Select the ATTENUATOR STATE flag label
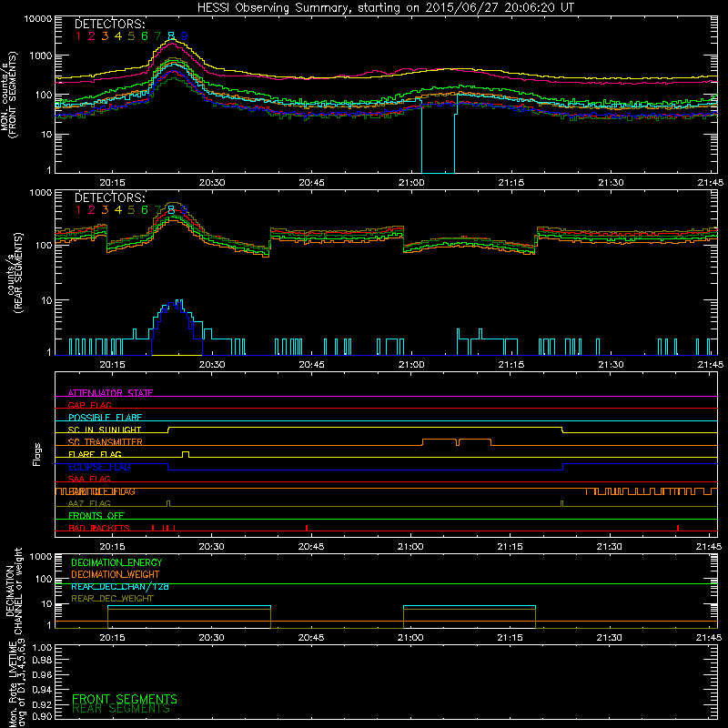 tap(110, 393)
